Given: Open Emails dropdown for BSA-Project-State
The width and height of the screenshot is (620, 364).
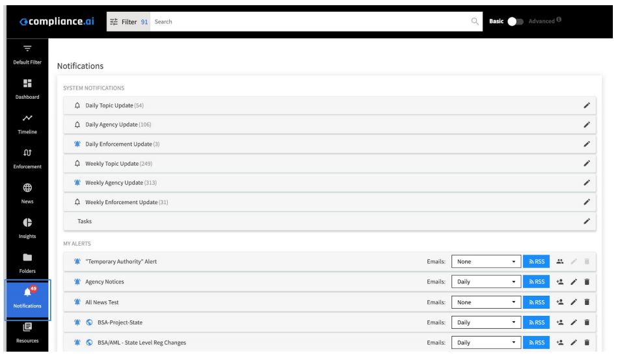Looking at the screenshot, I should click(486, 322).
